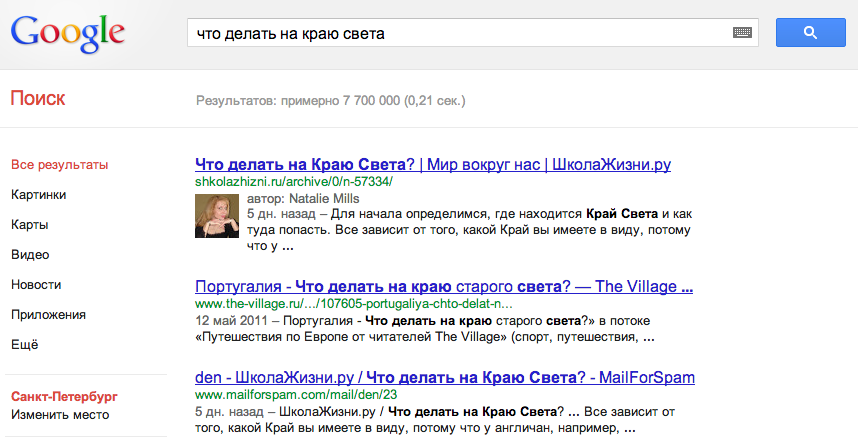Image resolution: width=858 pixels, height=444 pixels.
Task: Click the snippet dated 12 май 2011
Action: click(425, 328)
